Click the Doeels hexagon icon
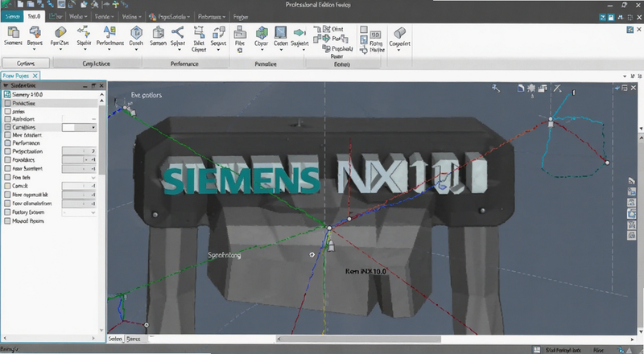The image size is (644, 354). pyautogui.click(x=136, y=32)
